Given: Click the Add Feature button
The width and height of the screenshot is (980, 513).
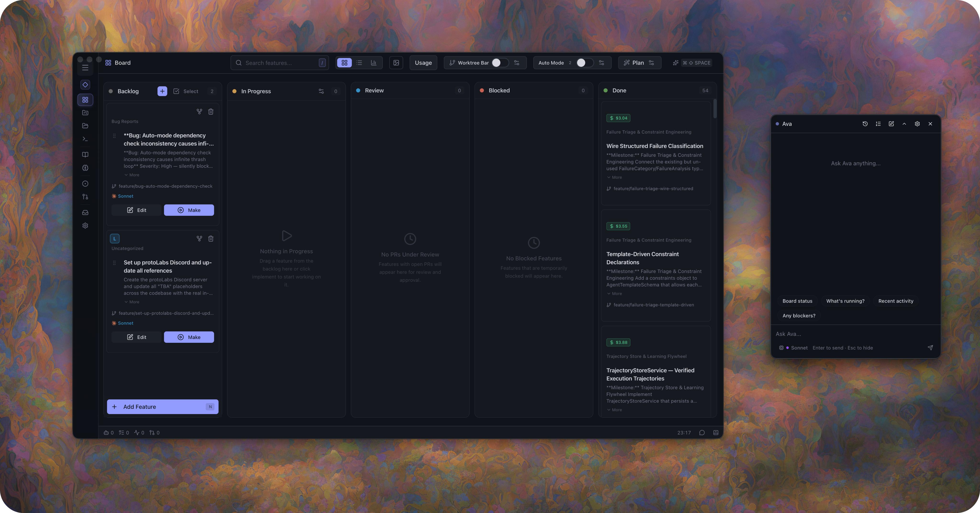Looking at the screenshot, I should (162, 406).
